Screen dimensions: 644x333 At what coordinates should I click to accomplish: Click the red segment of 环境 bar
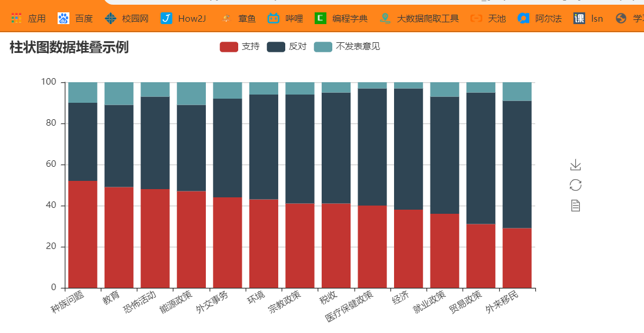263,244
